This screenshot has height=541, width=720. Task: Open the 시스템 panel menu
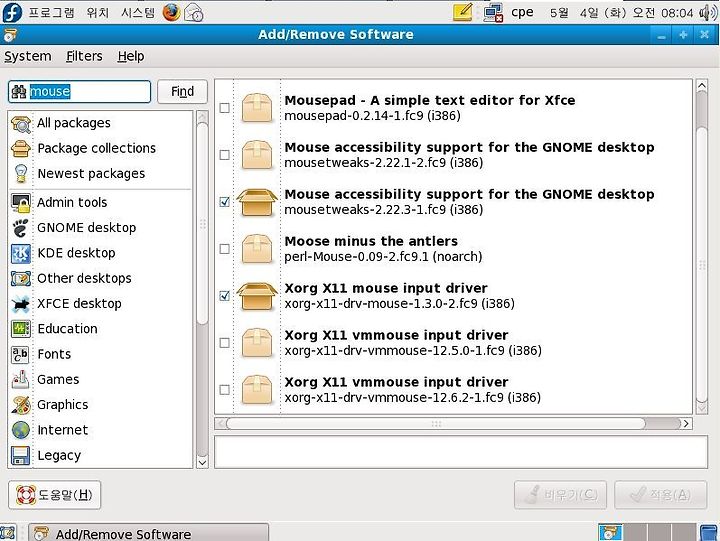138,12
